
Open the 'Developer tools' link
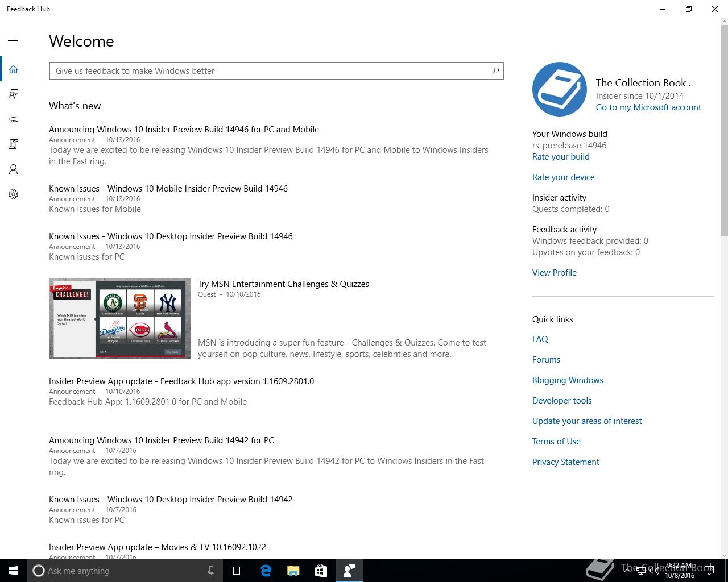click(x=562, y=401)
